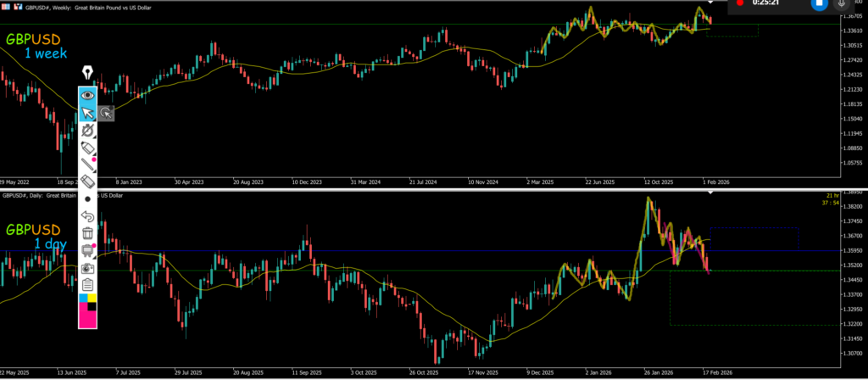Select the arrow cursor tool
This screenshot has width=868, height=380.
point(86,113)
